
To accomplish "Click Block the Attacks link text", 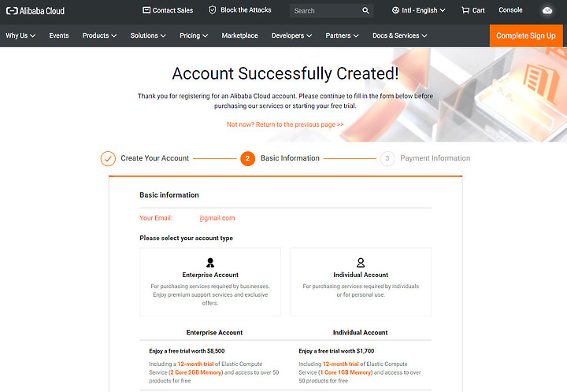I will 246,9.
